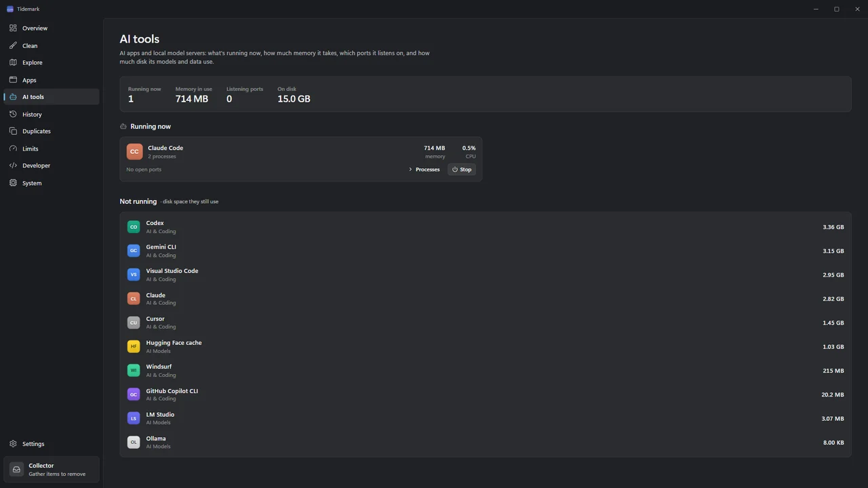868x488 pixels.
Task: Click the Limits gauge icon
Action: pos(13,148)
